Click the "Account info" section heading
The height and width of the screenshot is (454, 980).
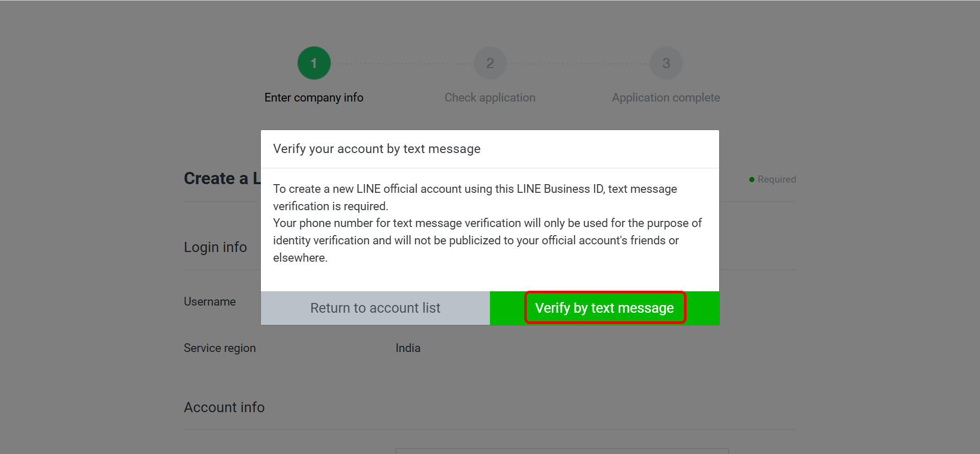tap(224, 408)
